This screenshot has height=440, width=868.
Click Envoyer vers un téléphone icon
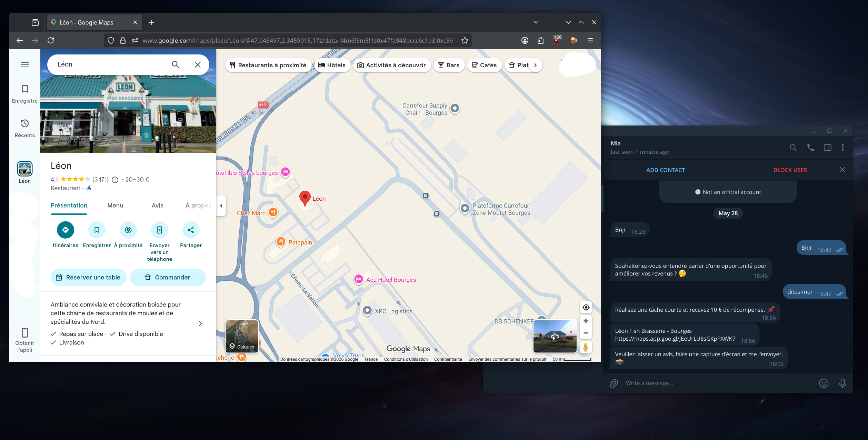[160, 230]
